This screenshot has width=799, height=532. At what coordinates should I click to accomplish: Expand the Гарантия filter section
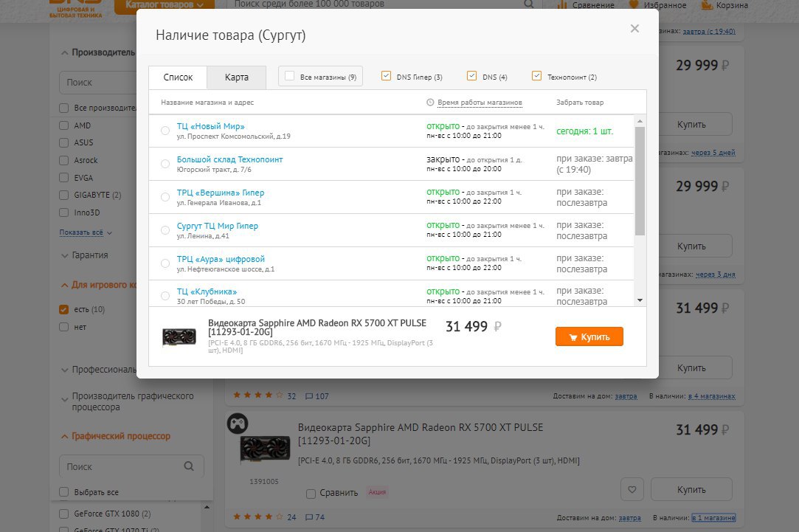pyautogui.click(x=85, y=255)
